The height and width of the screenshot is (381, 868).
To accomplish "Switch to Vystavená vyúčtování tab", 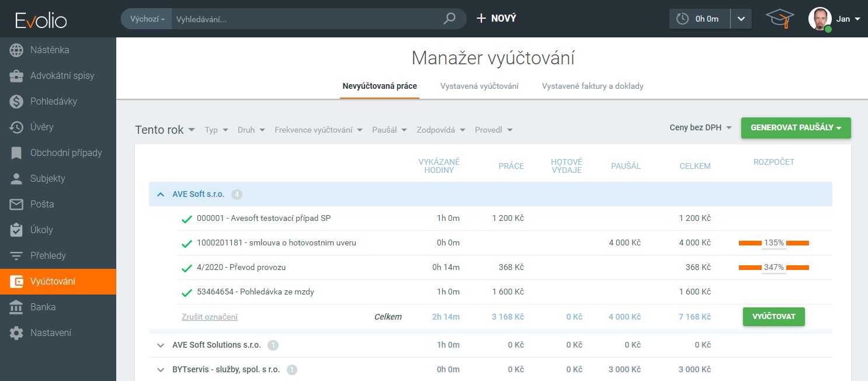I will (x=479, y=86).
